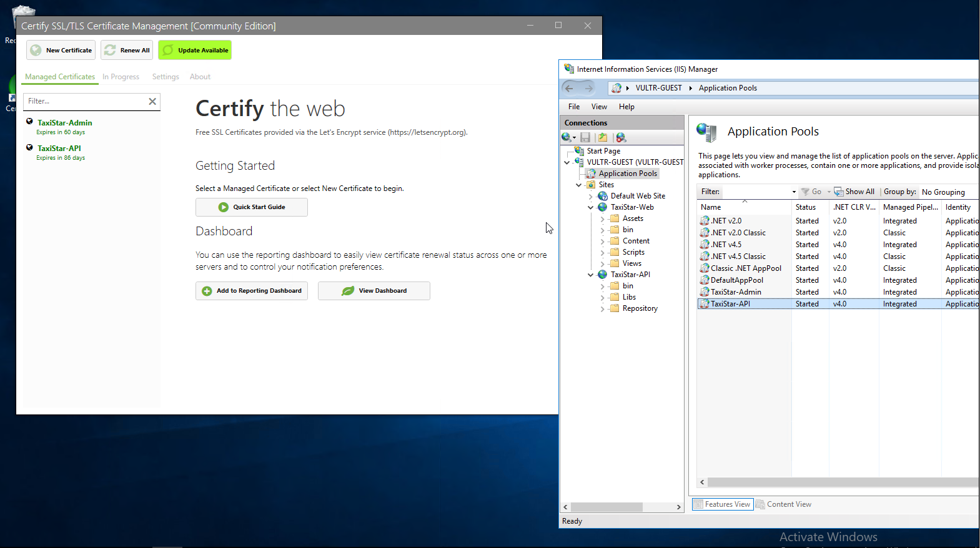The image size is (980, 548).
Task: Open the Quick Start Guide
Action: tap(252, 207)
